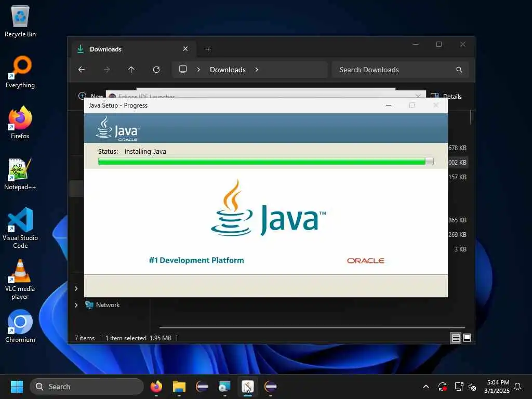
Task: Open the Java setup taskbar icon
Action: (x=248, y=387)
